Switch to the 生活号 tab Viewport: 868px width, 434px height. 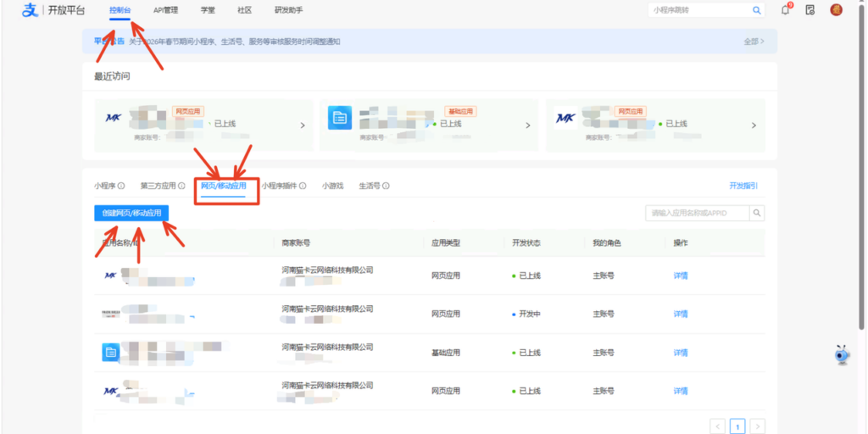(370, 186)
